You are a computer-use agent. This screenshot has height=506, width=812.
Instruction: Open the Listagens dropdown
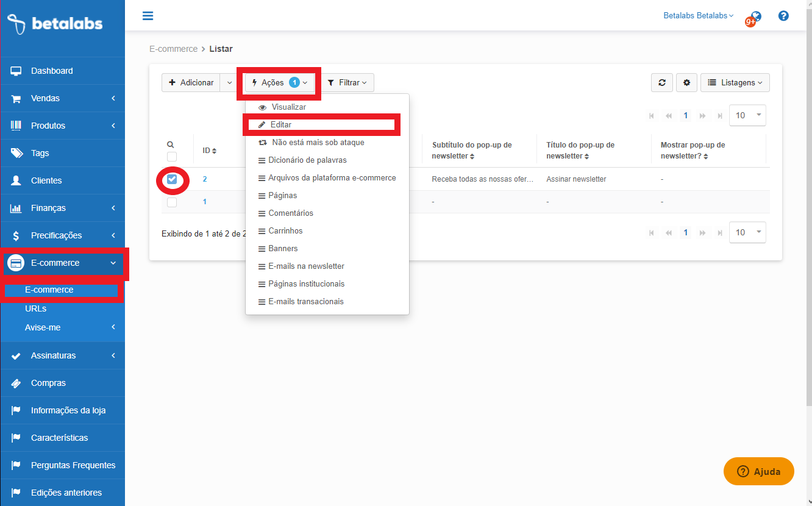pos(735,83)
